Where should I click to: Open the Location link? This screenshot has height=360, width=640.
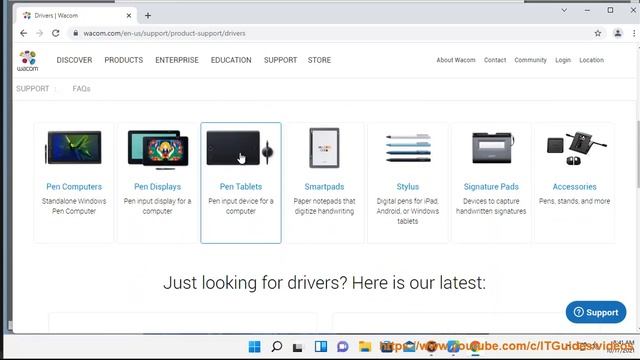point(591,60)
